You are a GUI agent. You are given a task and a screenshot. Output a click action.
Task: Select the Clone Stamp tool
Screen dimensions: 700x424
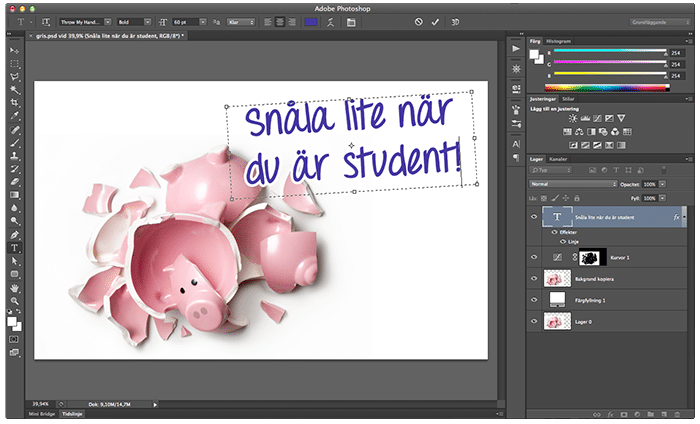(x=14, y=156)
